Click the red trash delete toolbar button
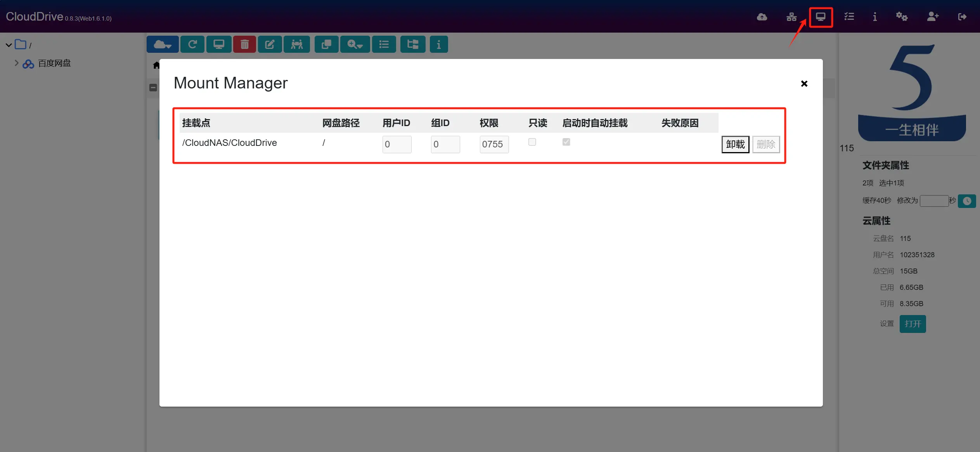Screen dimensions: 980x452 pyautogui.click(x=244, y=44)
